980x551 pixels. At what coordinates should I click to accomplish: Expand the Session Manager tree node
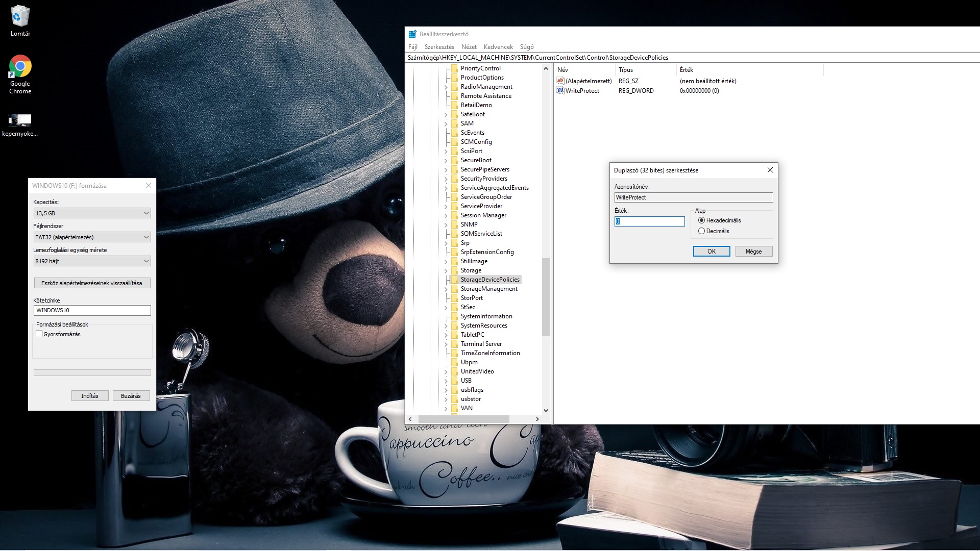coord(446,216)
